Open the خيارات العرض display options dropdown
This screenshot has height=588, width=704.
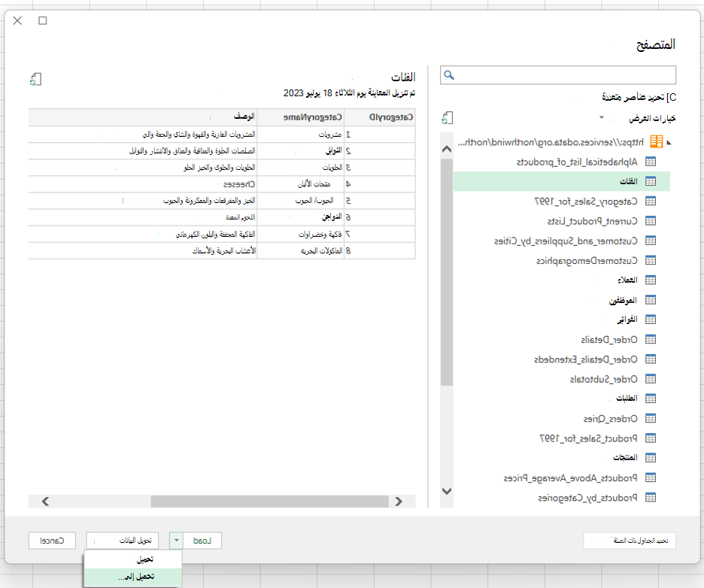pyautogui.click(x=602, y=118)
